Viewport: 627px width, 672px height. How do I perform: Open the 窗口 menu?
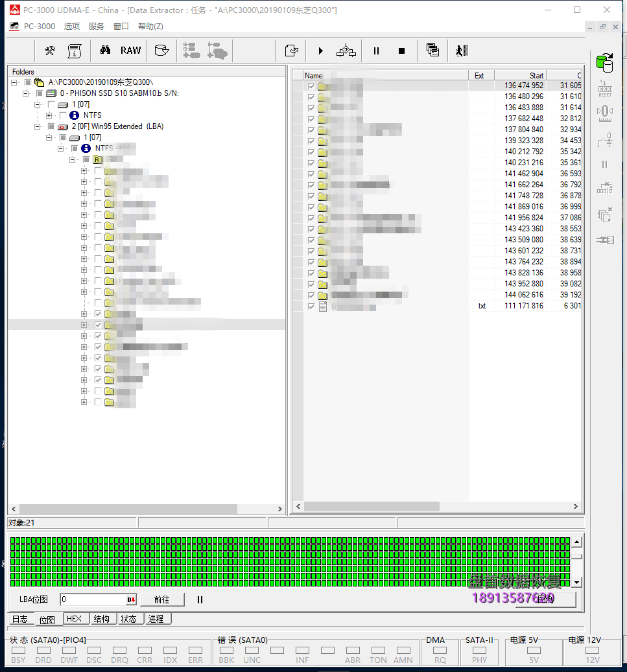point(121,26)
